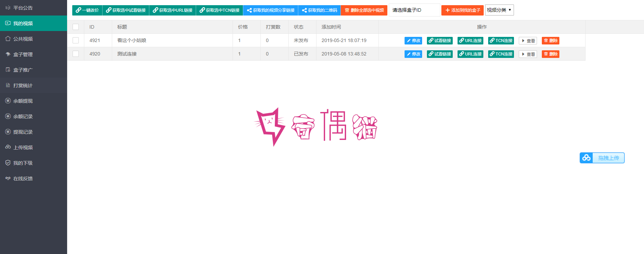This screenshot has height=254, width=644.
Task: Open 余额记录 in the sidebar
Action: point(33,116)
